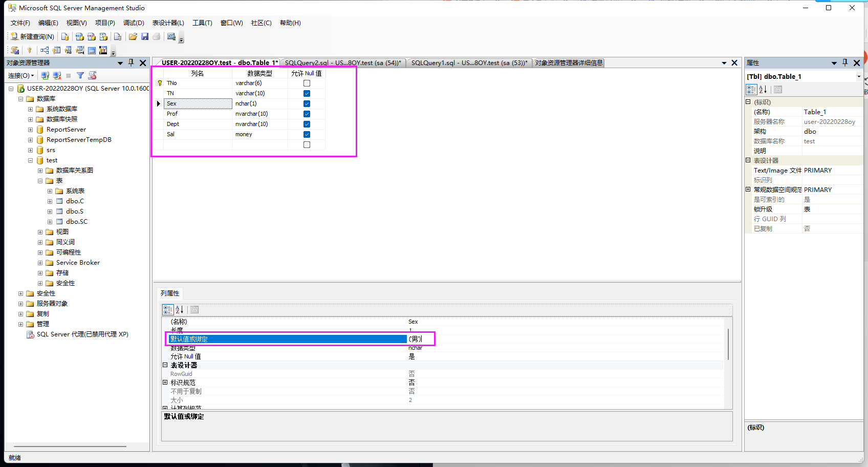Click the Manage XML Indexes icon
Viewport: 868px width, 467px height.
tap(80, 50)
